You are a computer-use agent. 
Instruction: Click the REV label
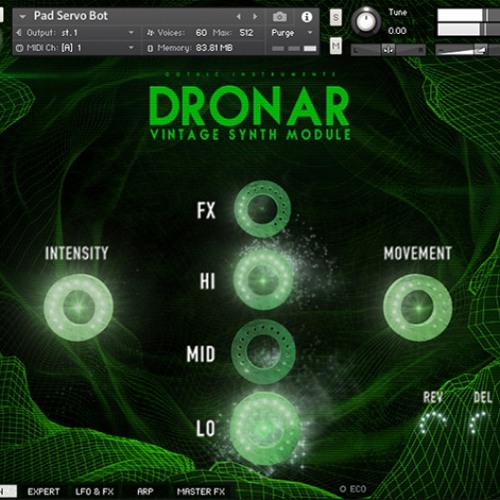(433, 397)
